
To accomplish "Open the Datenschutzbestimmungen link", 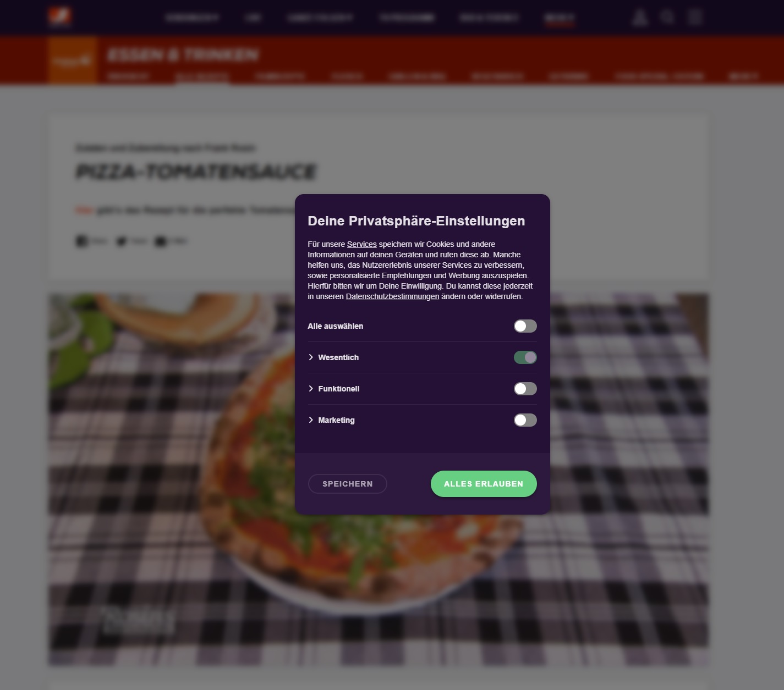I will point(392,296).
